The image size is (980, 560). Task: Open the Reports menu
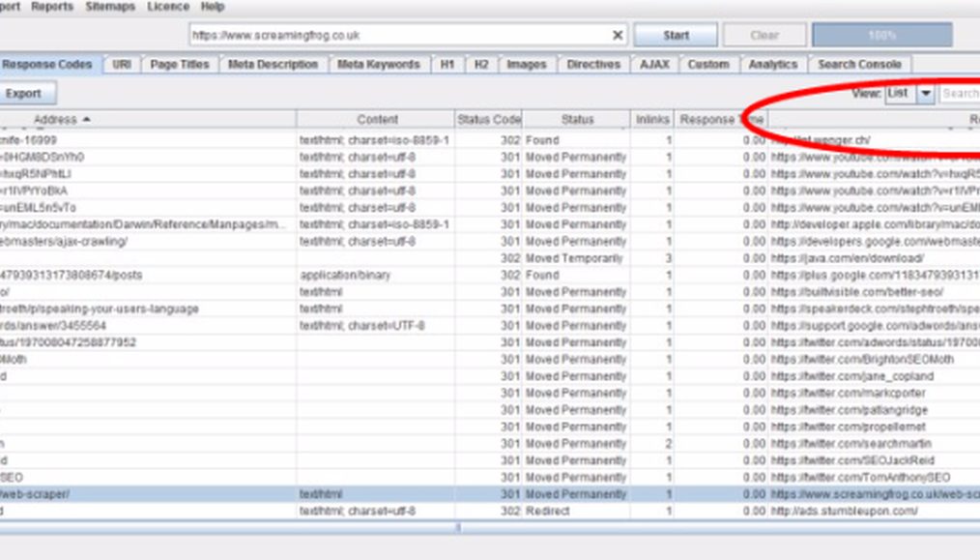[52, 7]
